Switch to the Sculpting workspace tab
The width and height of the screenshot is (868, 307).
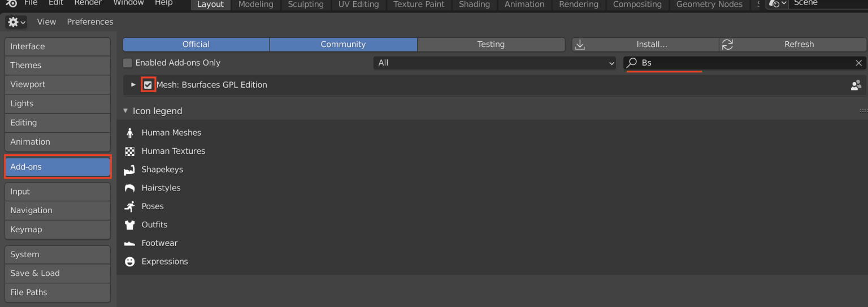click(x=306, y=5)
